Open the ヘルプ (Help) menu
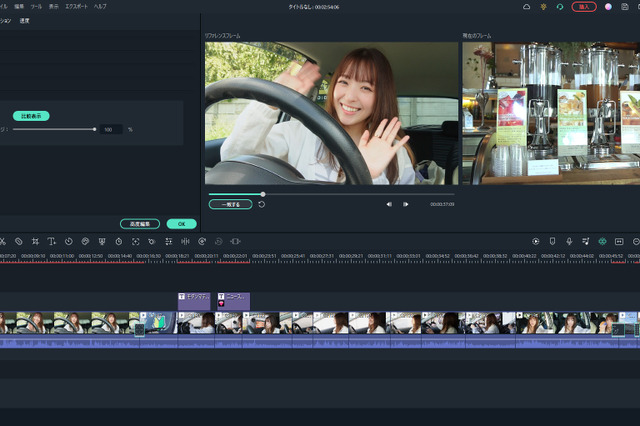 tap(100, 7)
